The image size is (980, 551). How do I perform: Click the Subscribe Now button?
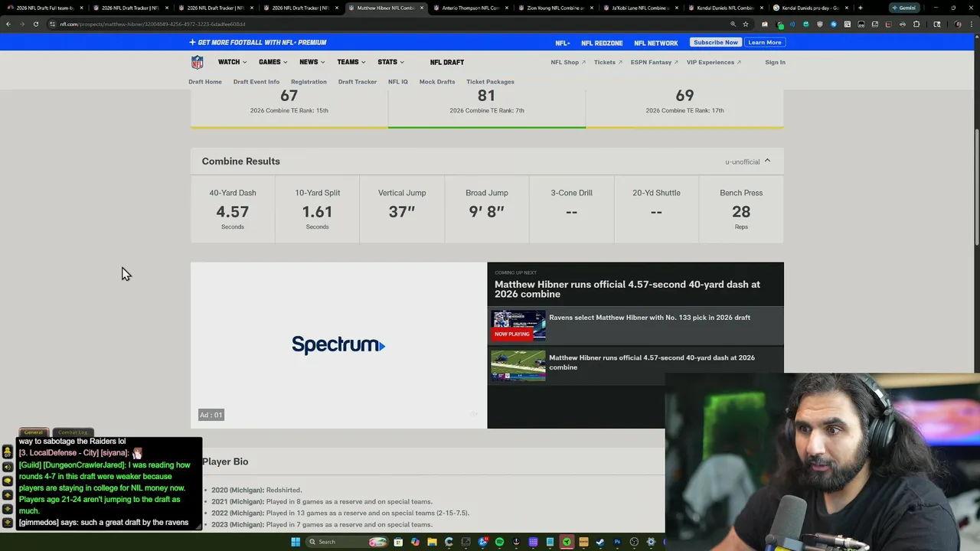716,42
